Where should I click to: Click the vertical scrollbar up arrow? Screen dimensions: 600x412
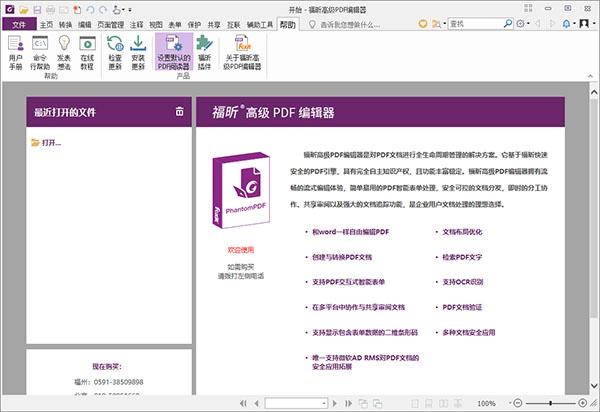594,92
